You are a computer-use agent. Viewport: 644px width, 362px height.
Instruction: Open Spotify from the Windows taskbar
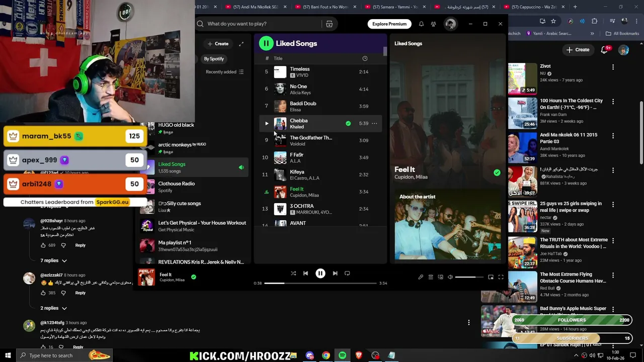click(342, 355)
